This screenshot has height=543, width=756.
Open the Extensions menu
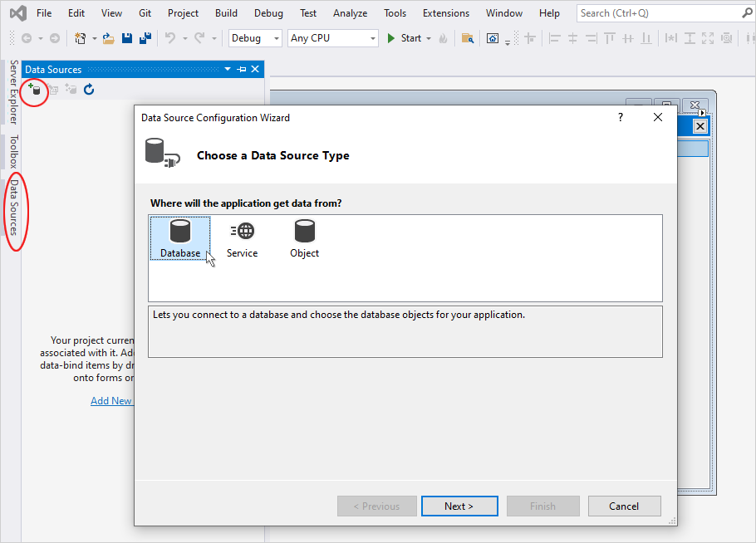[x=445, y=13]
